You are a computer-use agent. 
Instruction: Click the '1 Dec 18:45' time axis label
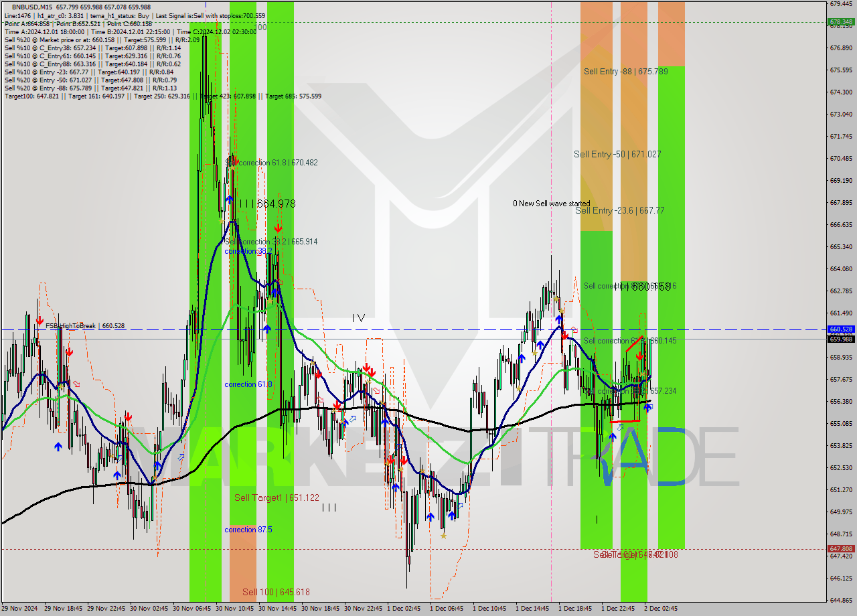pos(575,609)
